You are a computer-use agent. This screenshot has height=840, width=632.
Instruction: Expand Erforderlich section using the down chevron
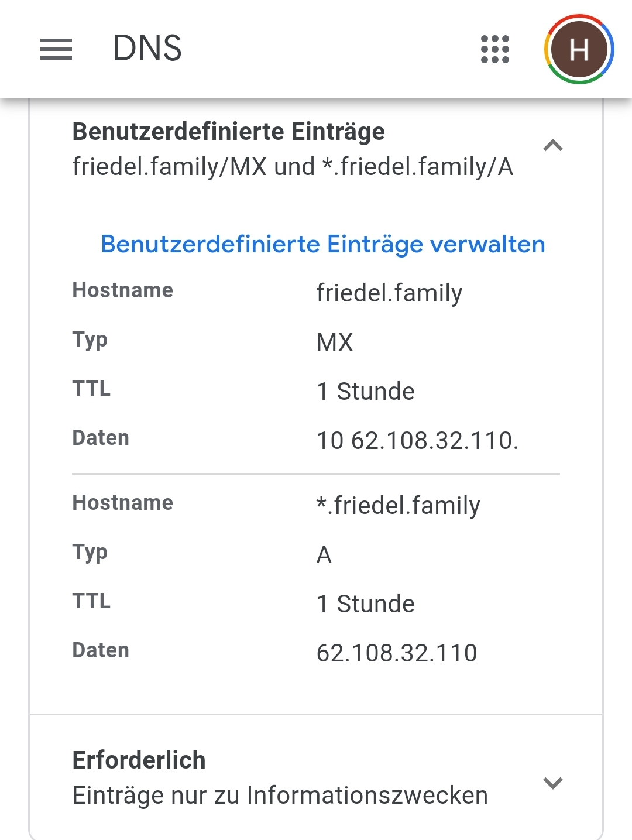pos(553,783)
